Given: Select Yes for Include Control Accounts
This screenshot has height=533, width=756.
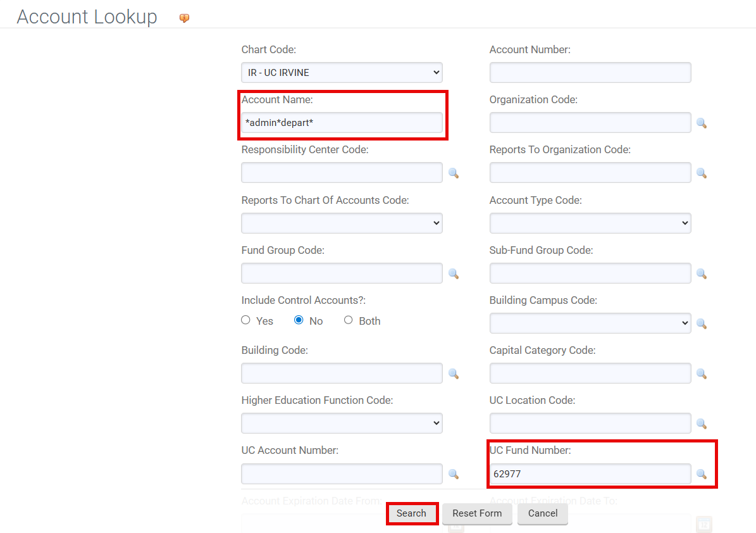Looking at the screenshot, I should pos(245,320).
